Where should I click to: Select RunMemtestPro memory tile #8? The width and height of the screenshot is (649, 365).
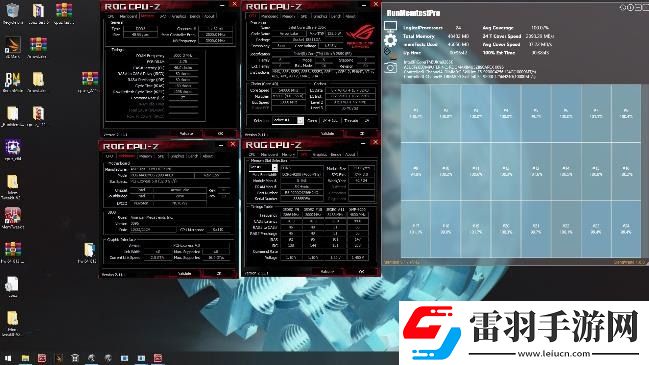[625, 113]
